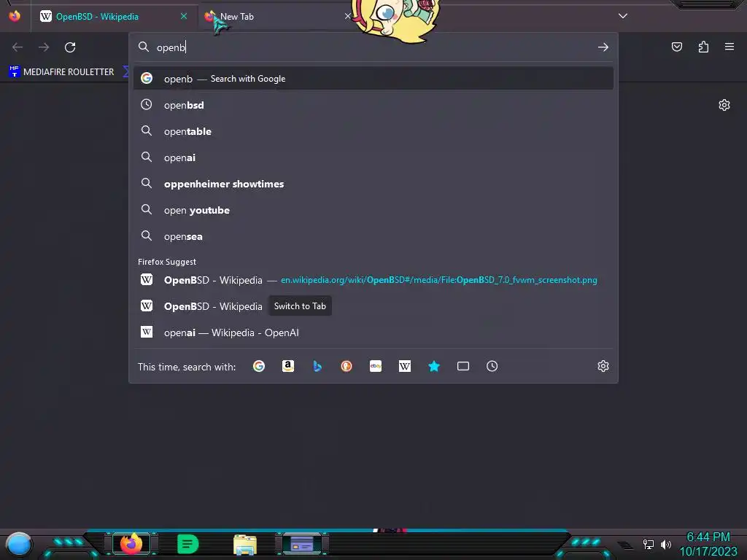
Task: Click the taskbar clock showing 6:44 PM
Action: [x=708, y=537]
